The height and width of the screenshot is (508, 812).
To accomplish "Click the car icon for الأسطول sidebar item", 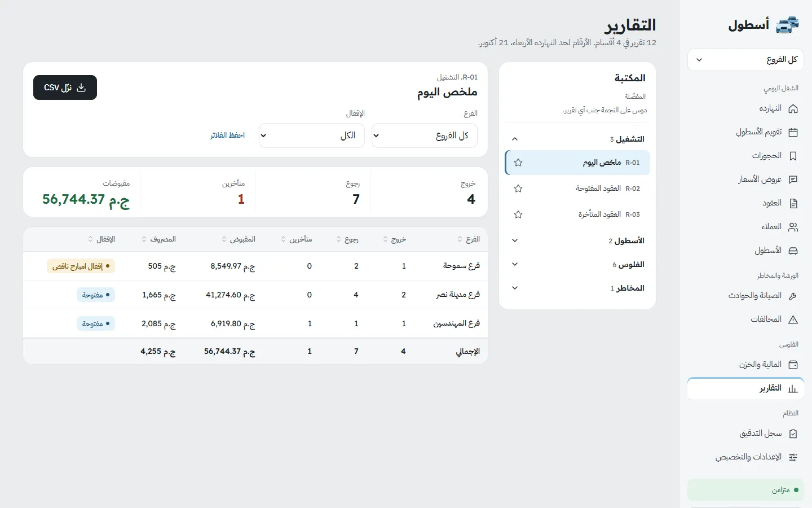I will [793, 251].
